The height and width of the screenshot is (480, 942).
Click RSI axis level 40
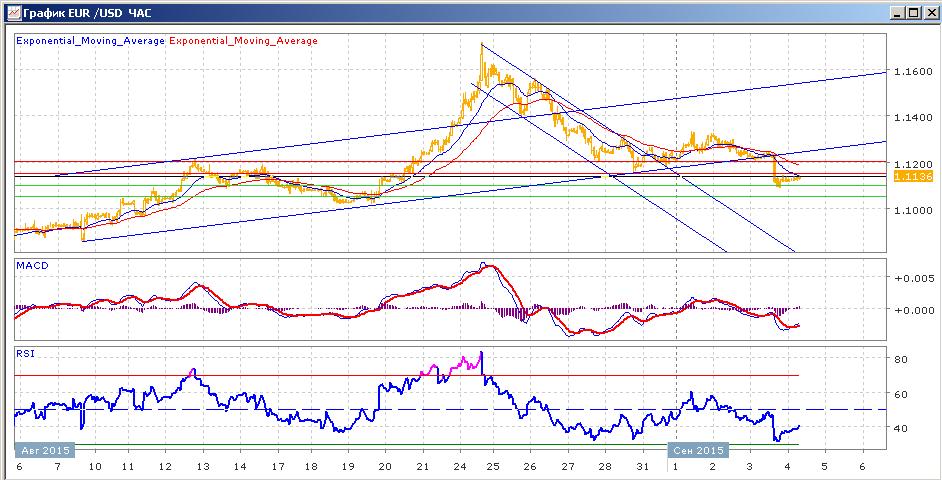[x=901, y=428]
